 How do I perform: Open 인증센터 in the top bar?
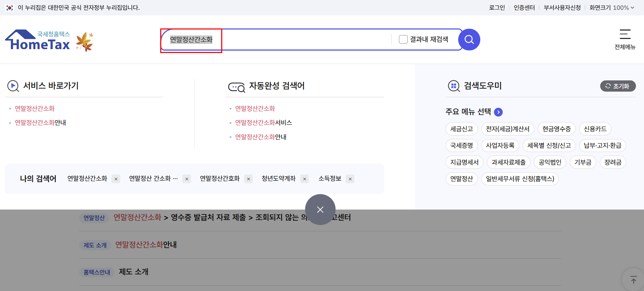[x=524, y=8]
